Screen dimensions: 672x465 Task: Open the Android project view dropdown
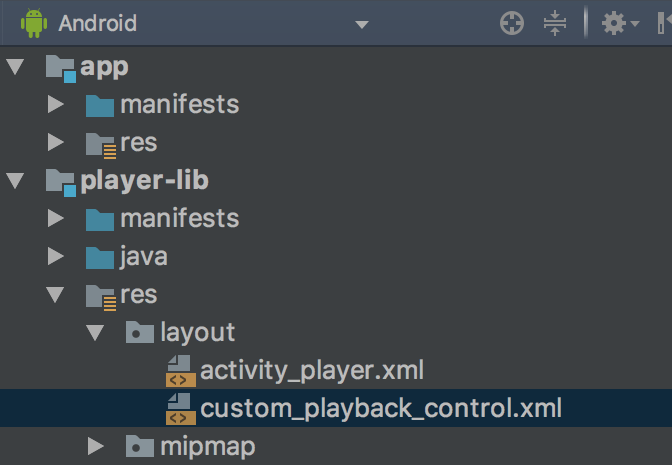coord(362,24)
